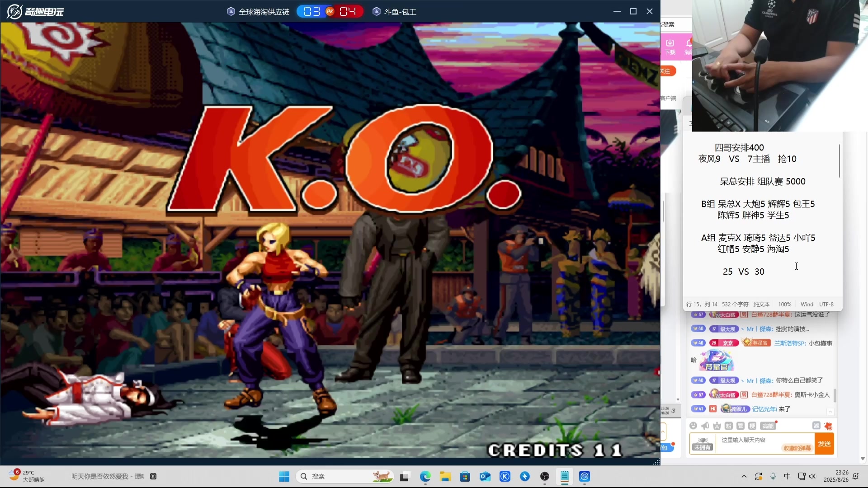Open File Explorer from taskbar

445,476
